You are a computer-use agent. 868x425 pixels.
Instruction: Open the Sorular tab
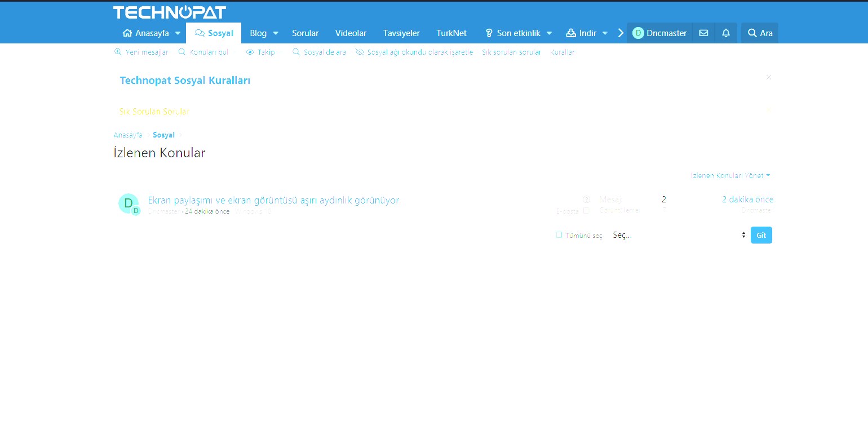(x=305, y=33)
